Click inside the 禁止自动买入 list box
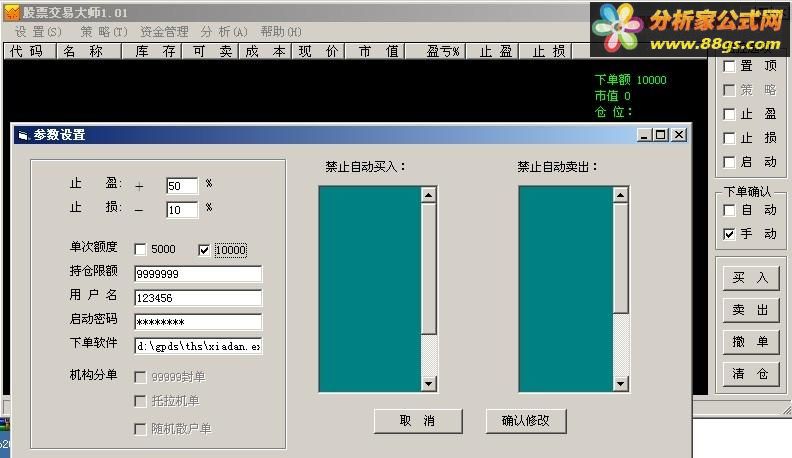This screenshot has height=458, width=792. [x=370, y=289]
